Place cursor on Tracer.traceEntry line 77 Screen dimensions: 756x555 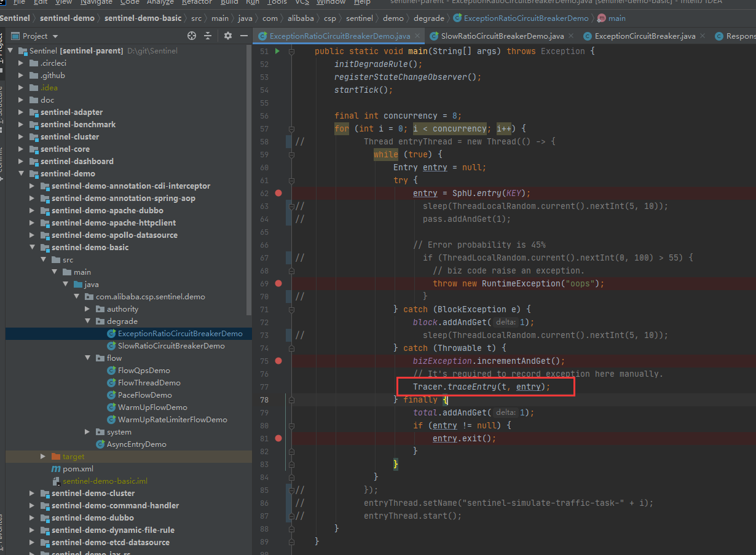(481, 387)
